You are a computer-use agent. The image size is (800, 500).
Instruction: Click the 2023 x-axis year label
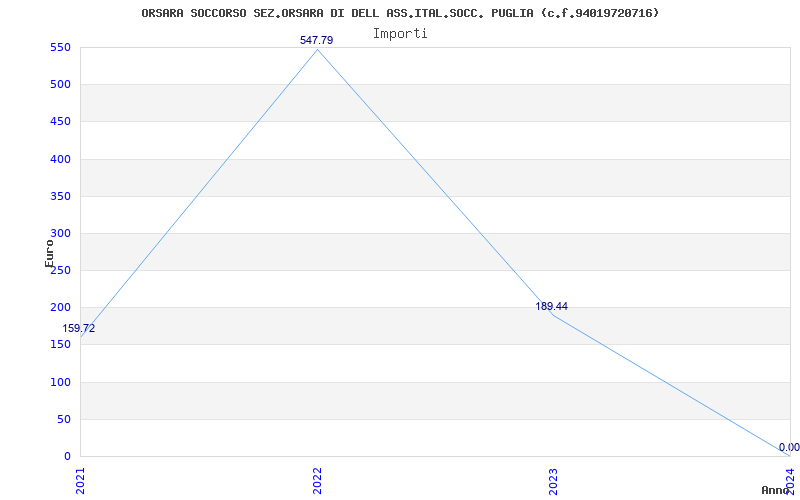554,481
